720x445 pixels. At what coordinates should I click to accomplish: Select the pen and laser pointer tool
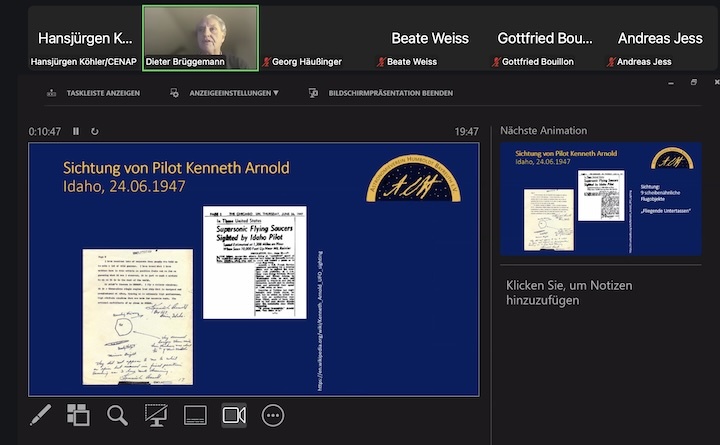tap(40, 415)
